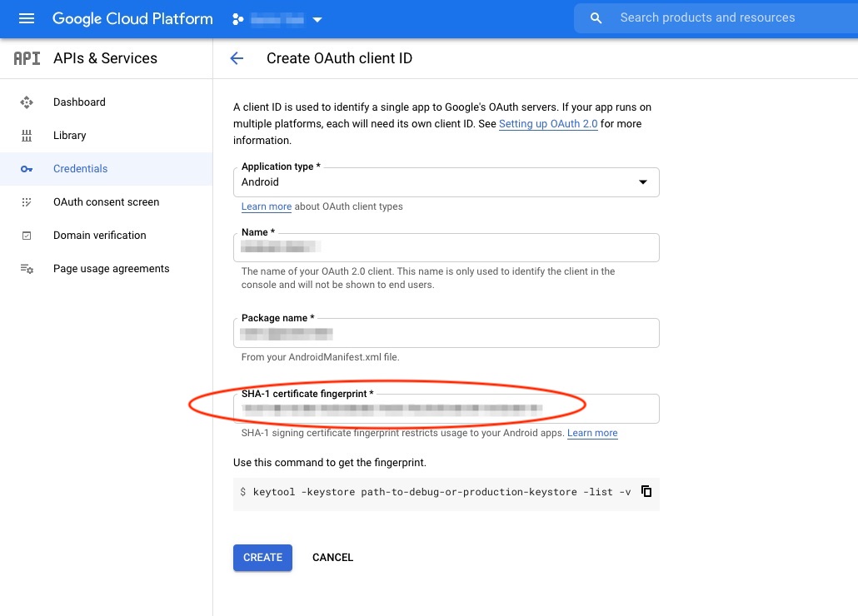Viewport: 858px width, 616px height.
Task: Open Learn more link about SHA-1 fingerprint
Action: (x=592, y=433)
